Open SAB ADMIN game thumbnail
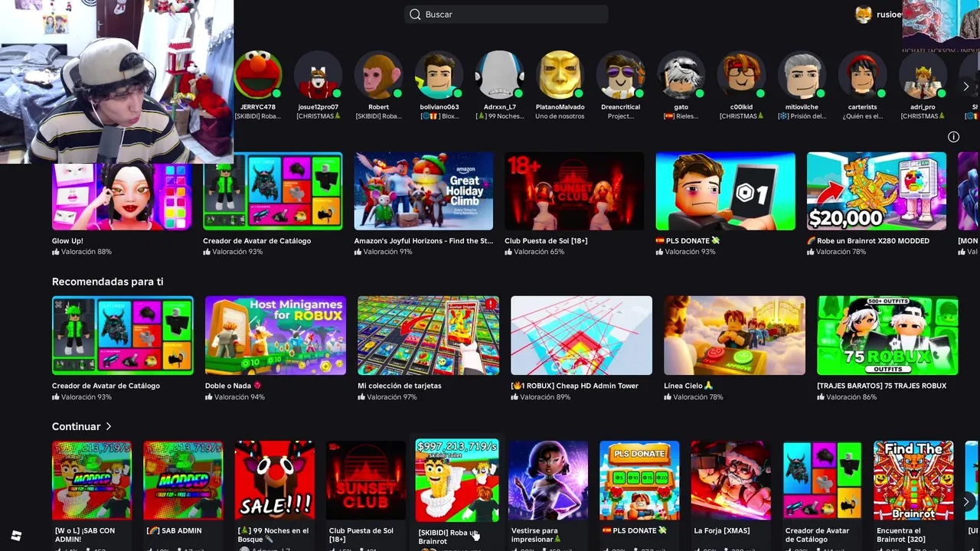Image resolution: width=980 pixels, height=551 pixels. 183,481
